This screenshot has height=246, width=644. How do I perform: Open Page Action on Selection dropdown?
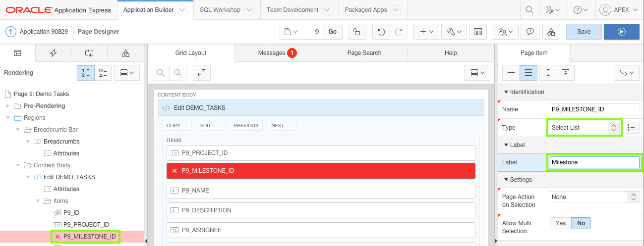click(x=594, y=197)
